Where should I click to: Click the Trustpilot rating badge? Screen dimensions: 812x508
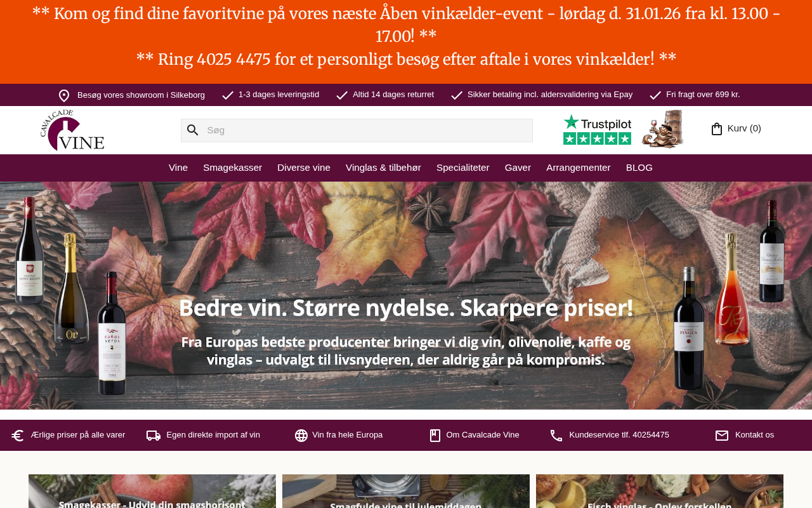tap(597, 130)
